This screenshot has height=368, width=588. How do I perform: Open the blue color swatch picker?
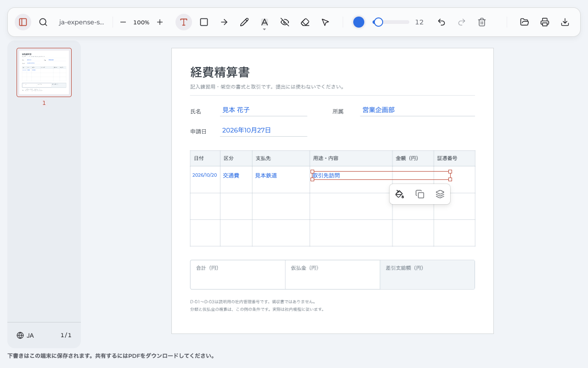point(359,22)
